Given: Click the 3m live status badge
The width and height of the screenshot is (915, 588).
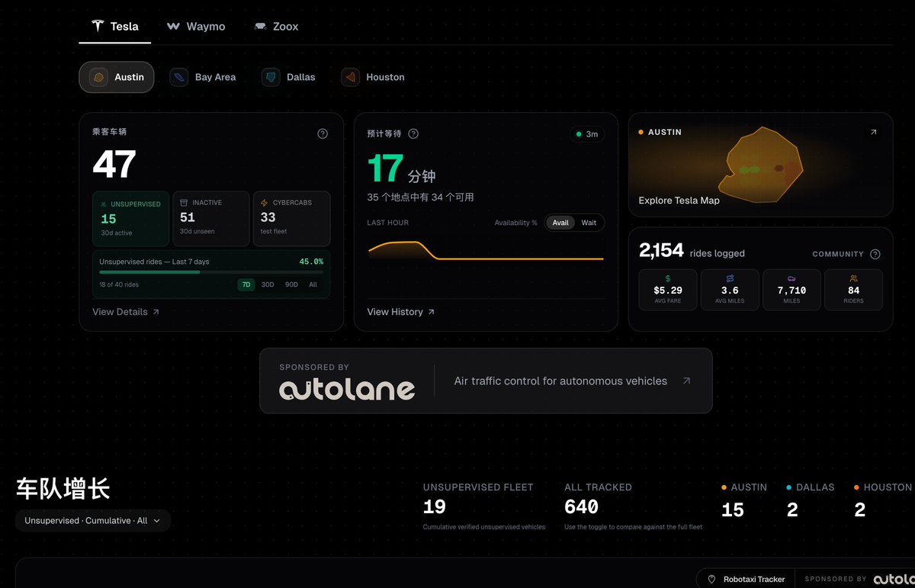Looking at the screenshot, I should pyautogui.click(x=587, y=134).
